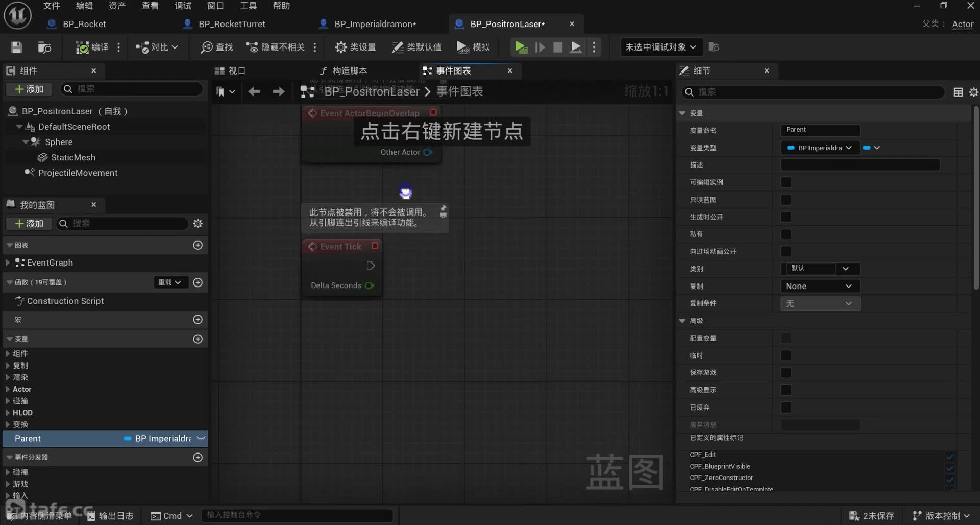Enable the Instance Editable (可编辑实例) checkbox

(786, 182)
